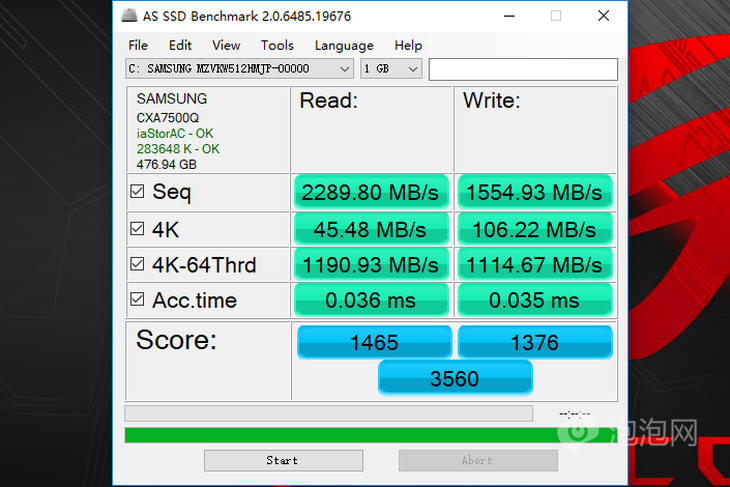Start the benchmark with the Start button
The height and width of the screenshot is (487, 730).
point(284,460)
